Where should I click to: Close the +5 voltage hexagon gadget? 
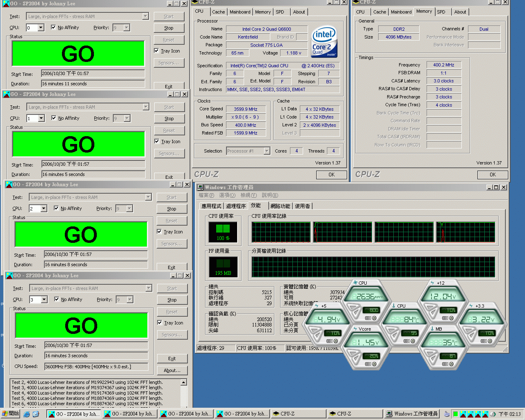pyautogui.click(x=336, y=341)
